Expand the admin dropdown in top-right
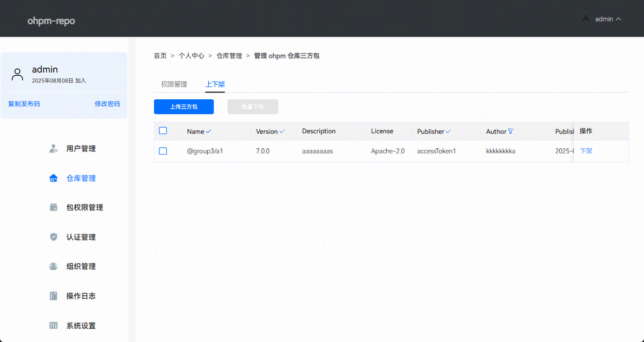The height and width of the screenshot is (342, 644). 618,19
